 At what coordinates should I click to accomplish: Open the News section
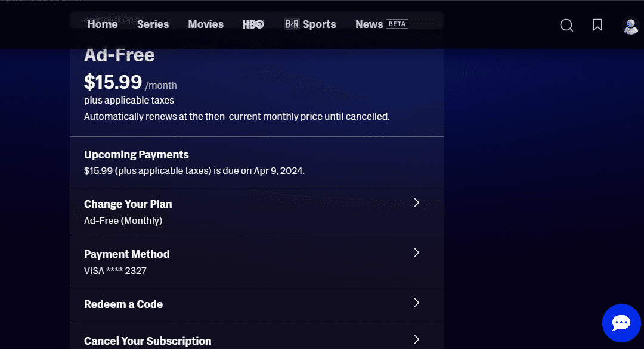tap(369, 24)
